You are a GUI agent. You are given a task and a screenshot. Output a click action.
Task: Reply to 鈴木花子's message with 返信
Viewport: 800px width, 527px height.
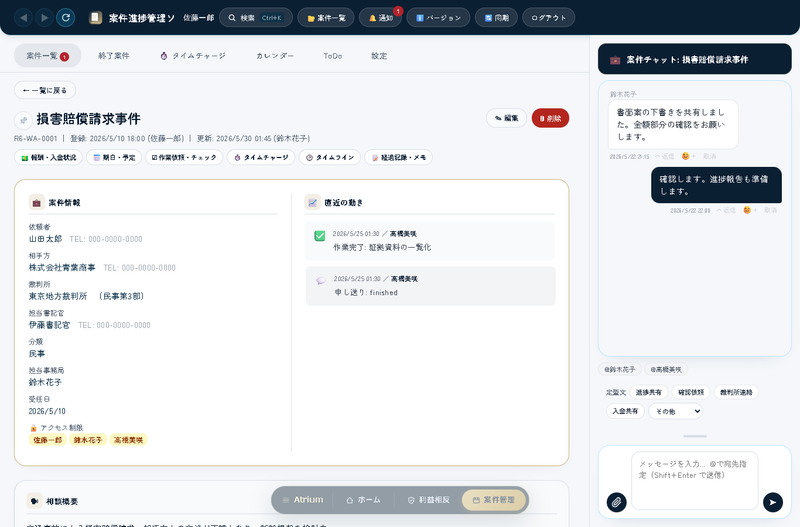(665, 156)
